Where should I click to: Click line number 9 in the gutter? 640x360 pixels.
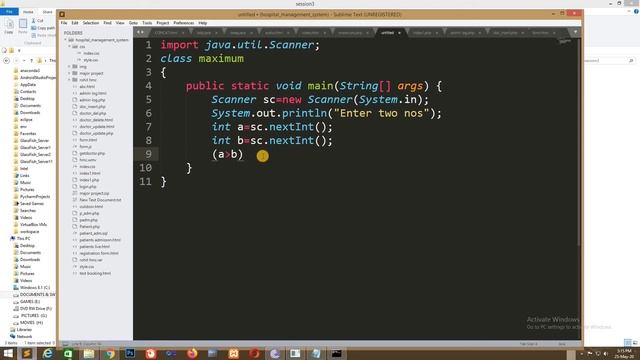148,154
